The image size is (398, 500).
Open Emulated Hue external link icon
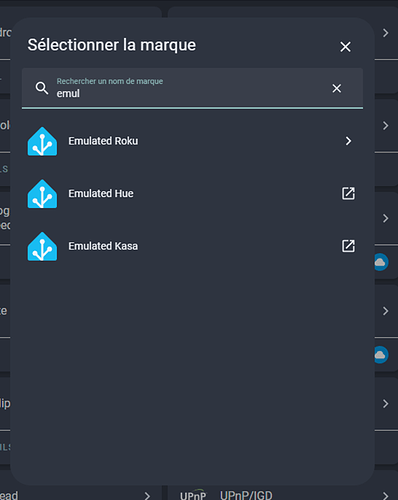click(348, 194)
